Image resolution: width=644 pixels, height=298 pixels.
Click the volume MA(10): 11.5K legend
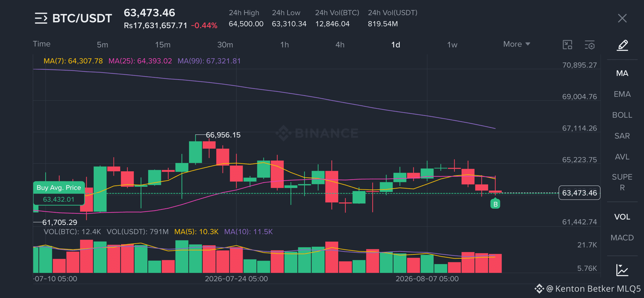(248, 232)
